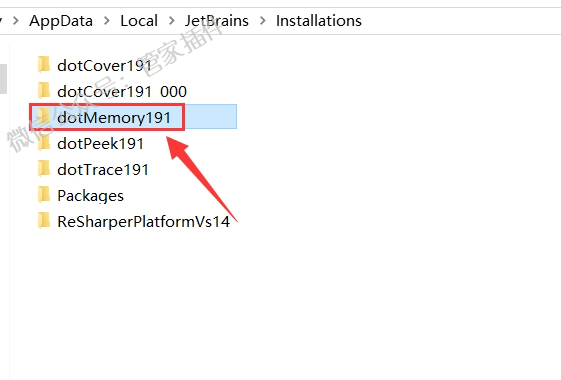This screenshot has height=380, width=561.
Task: Select the dotCover191 folder icon
Action: (44, 65)
